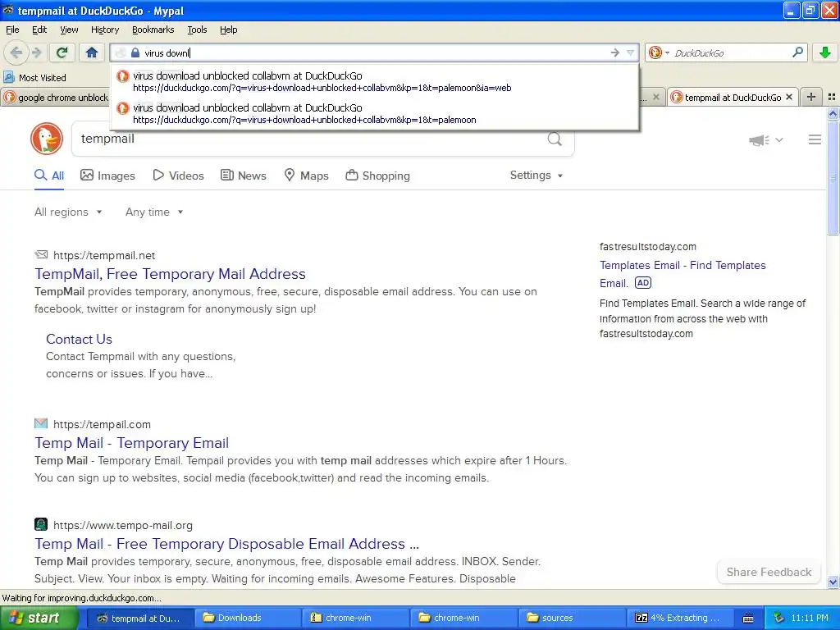Open the DuckDuckGo hamburger menu

click(x=815, y=139)
